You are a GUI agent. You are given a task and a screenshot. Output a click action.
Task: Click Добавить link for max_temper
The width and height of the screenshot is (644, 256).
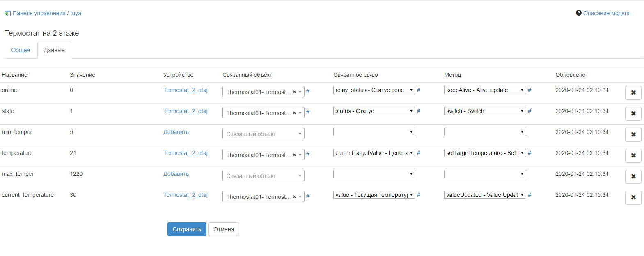(176, 174)
